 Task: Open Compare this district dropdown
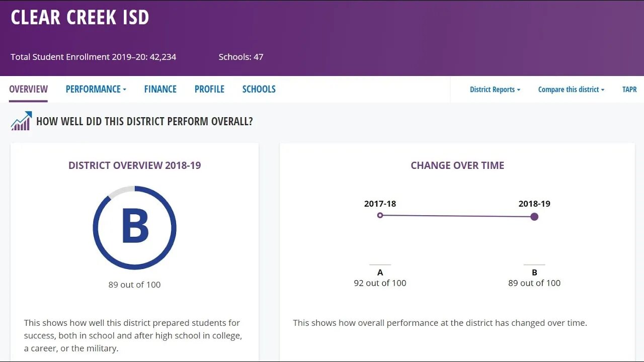coord(571,89)
